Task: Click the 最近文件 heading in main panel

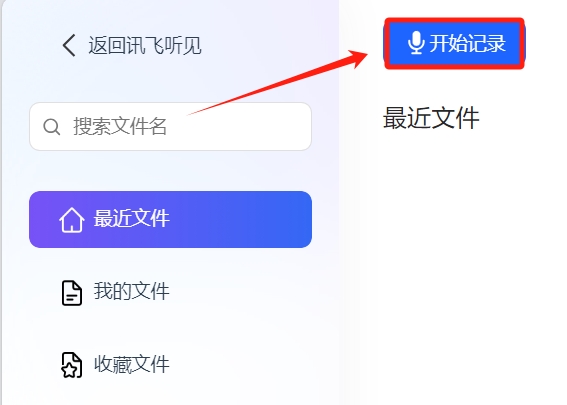Action: coord(431,118)
